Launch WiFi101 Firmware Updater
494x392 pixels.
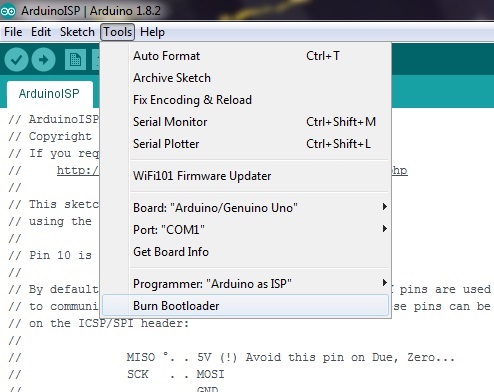coord(245,176)
